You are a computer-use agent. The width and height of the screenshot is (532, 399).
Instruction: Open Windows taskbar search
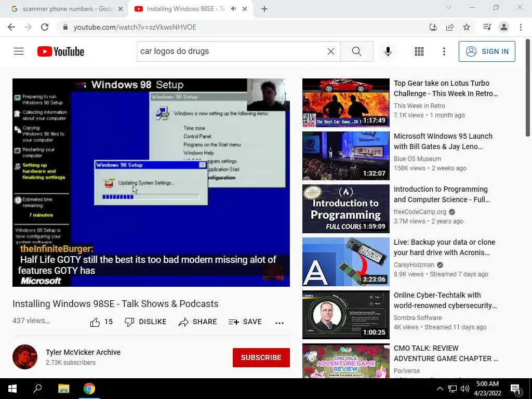coord(37,389)
